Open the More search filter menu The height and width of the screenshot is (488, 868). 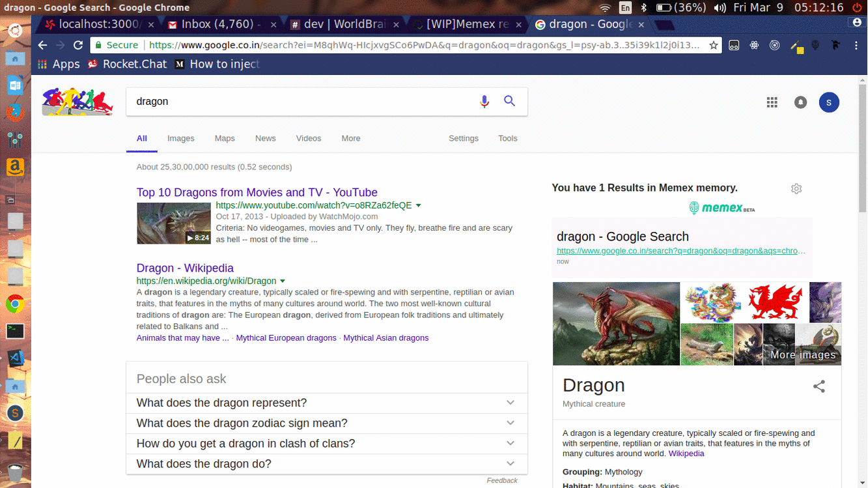tap(351, 138)
